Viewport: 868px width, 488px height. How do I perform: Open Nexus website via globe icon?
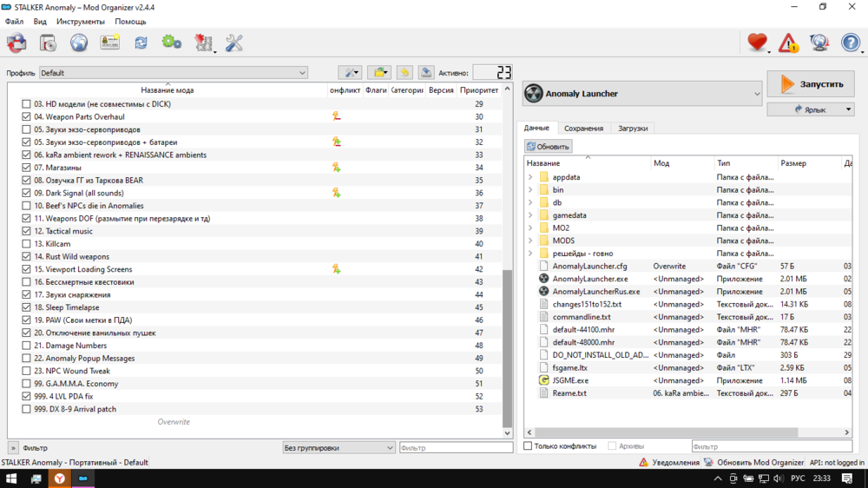(79, 42)
